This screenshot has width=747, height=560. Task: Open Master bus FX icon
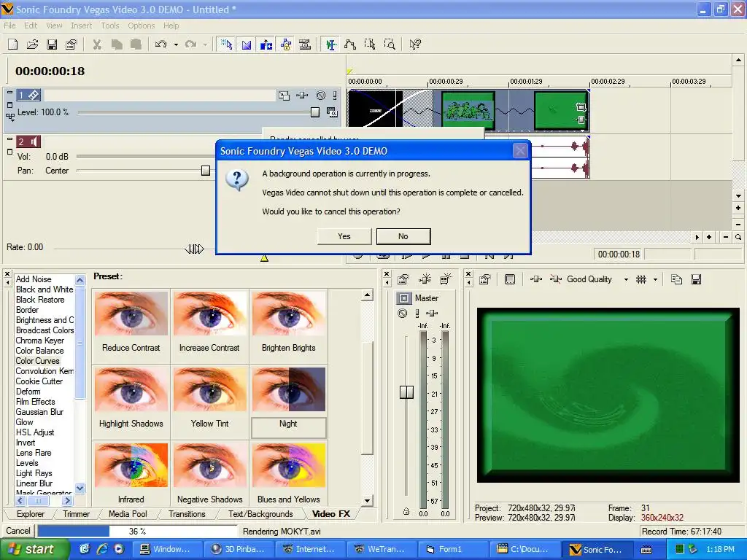432,314
